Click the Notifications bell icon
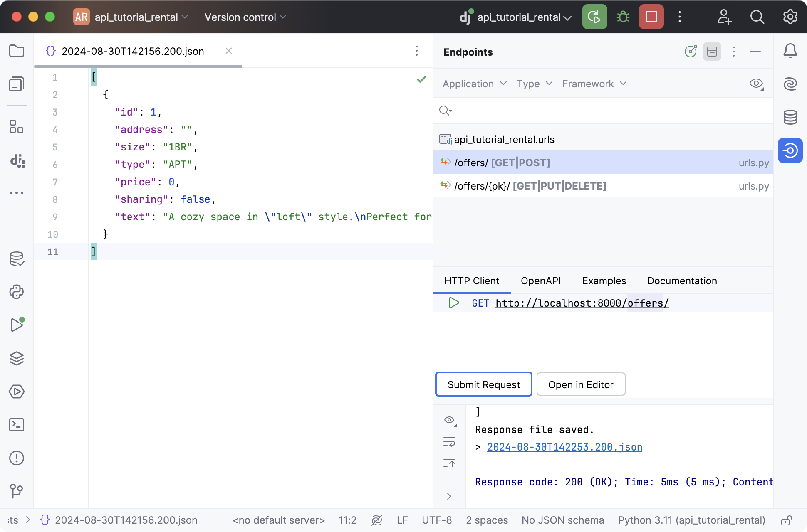 pos(790,51)
